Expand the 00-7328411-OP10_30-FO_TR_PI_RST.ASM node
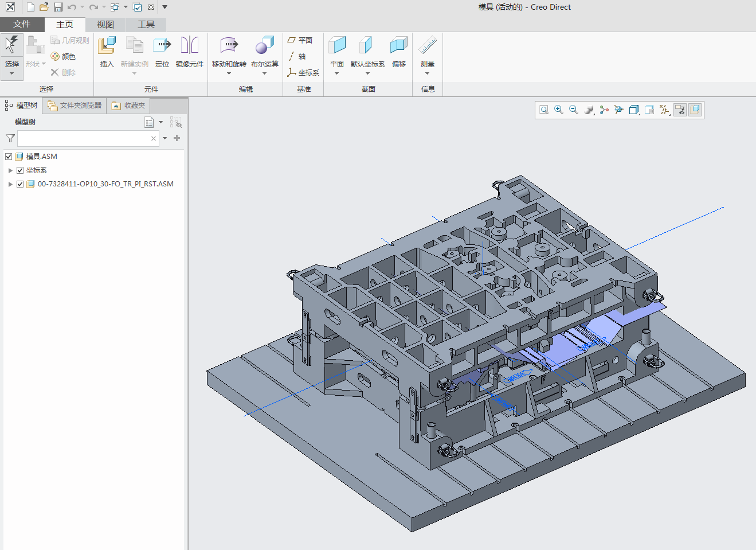Image resolution: width=756 pixels, height=550 pixels. click(10, 184)
